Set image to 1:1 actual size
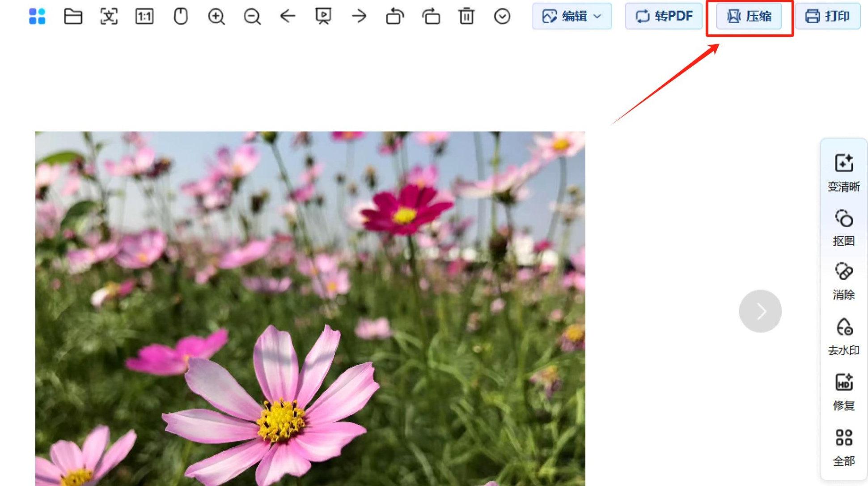The image size is (868, 486). point(144,17)
